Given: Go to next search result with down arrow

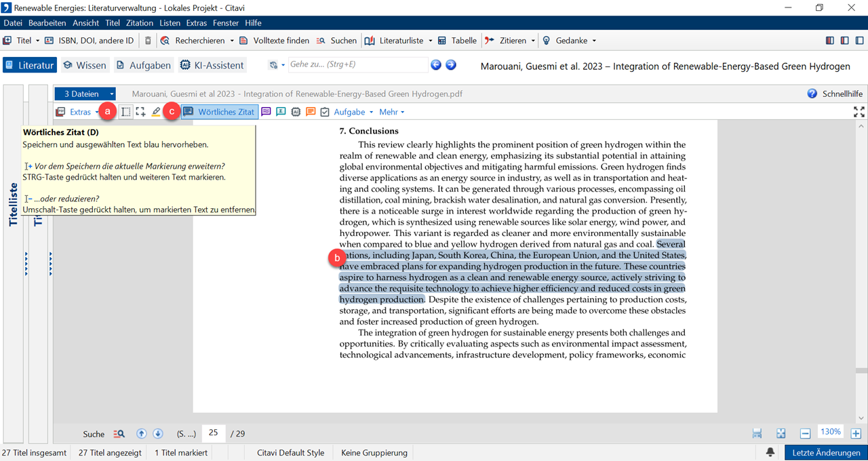Looking at the screenshot, I should click(157, 433).
